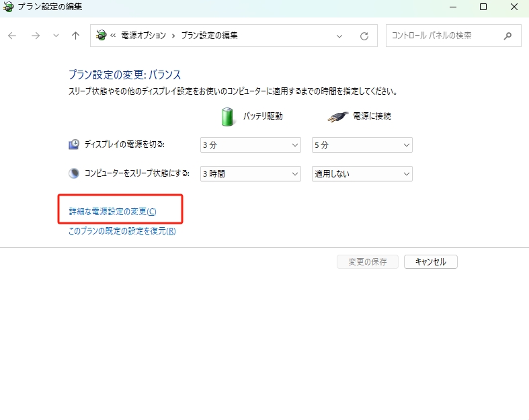This screenshot has height=420, width=529.
Task: Click the power plug icon
Action: point(337,117)
